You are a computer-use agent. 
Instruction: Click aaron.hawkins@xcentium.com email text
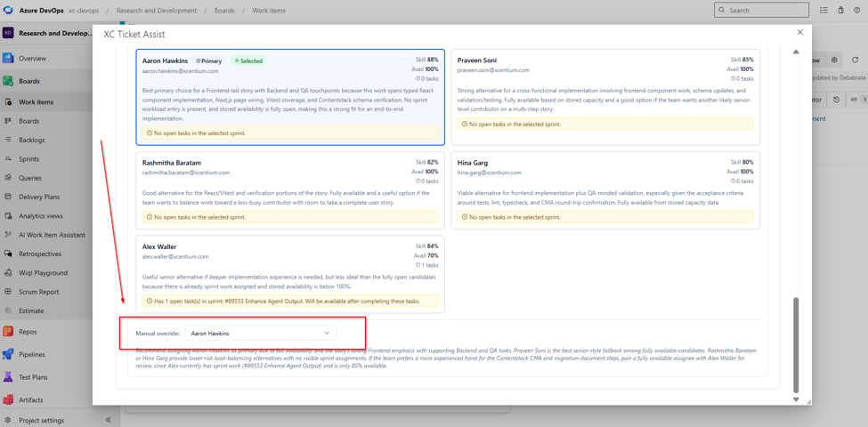click(180, 71)
